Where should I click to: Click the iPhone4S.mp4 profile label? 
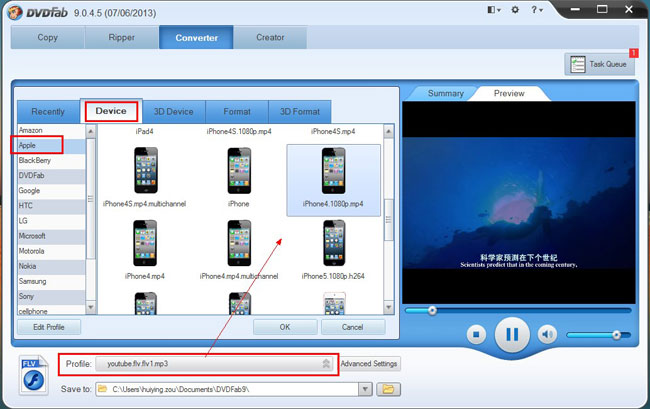coord(333,131)
